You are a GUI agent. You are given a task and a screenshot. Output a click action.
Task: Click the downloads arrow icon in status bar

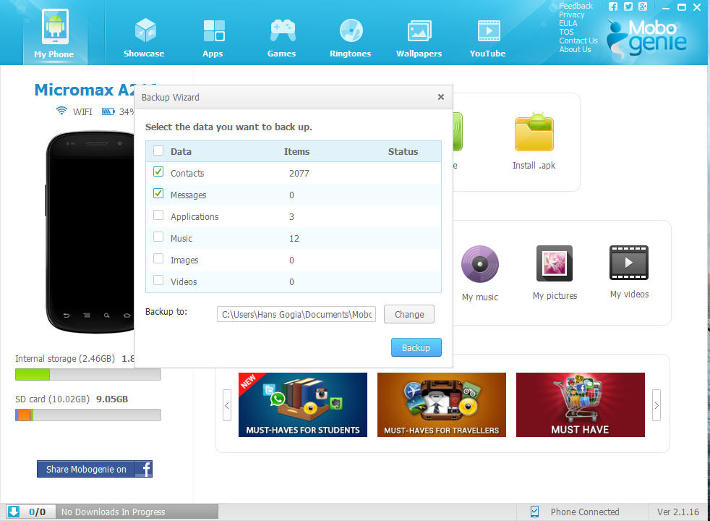click(x=14, y=512)
